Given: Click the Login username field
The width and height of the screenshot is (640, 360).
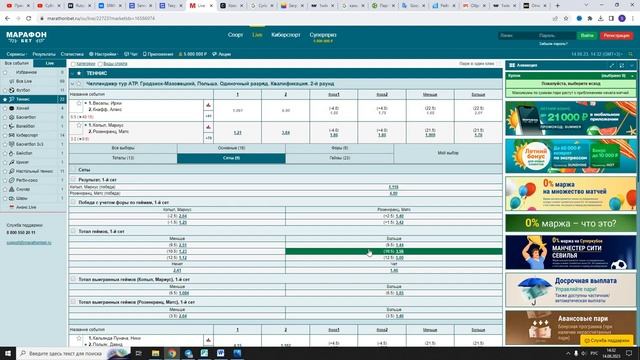Looking at the screenshot, I should 516,36.
